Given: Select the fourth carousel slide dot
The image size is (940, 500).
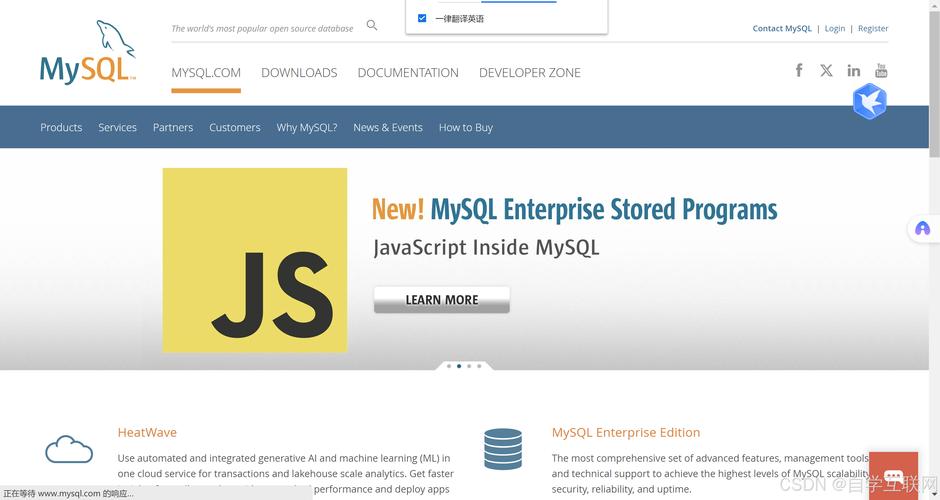Looking at the screenshot, I should [x=479, y=366].
